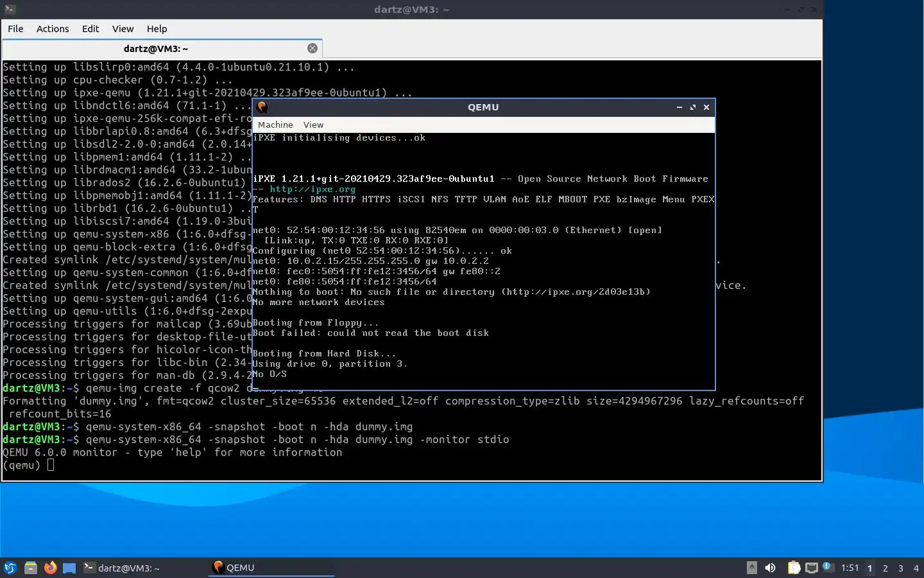Screen dimensions: 924x578
Task: Open the terminal File menu
Action: point(15,29)
